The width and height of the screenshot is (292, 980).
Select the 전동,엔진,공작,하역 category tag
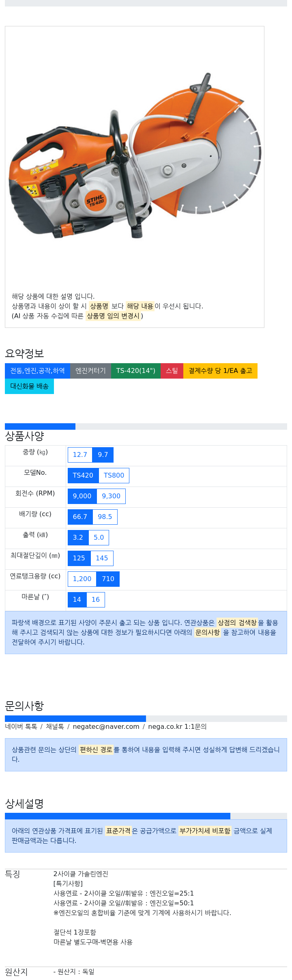(37, 371)
